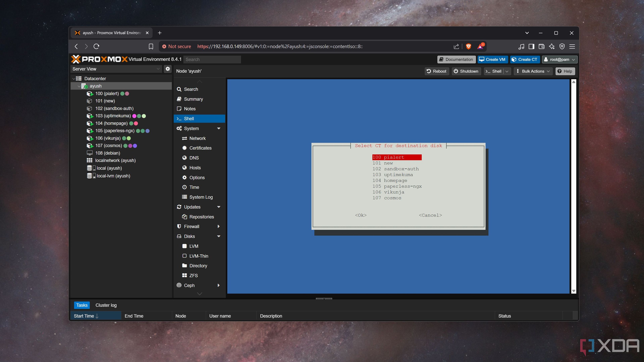Open the Bulk Actions dropdown
Viewport: 644px width, 362px height.
click(x=533, y=71)
